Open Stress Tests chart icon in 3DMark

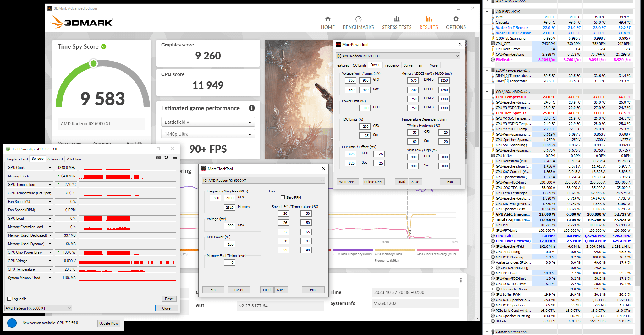pyautogui.click(x=397, y=19)
